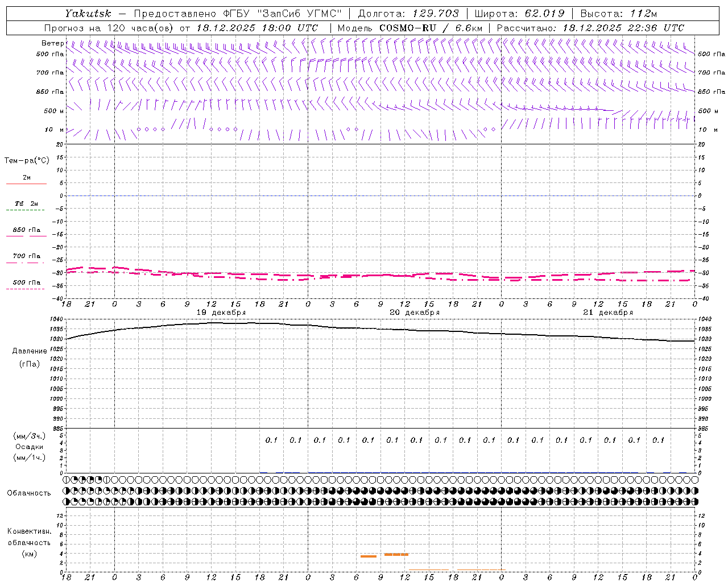Click the orange convective bar near 4 km
Screen dimensions: 728x582
tap(396, 554)
